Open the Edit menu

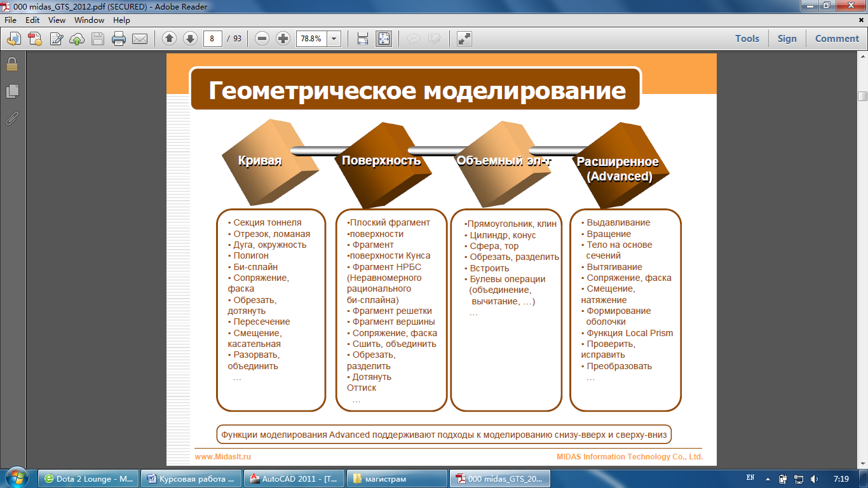tap(32, 20)
